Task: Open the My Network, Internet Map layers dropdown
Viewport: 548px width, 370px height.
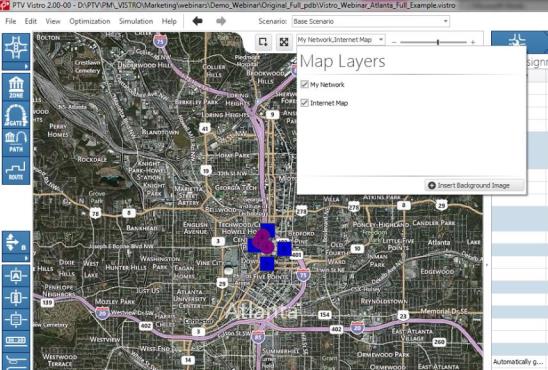Action: (x=341, y=40)
